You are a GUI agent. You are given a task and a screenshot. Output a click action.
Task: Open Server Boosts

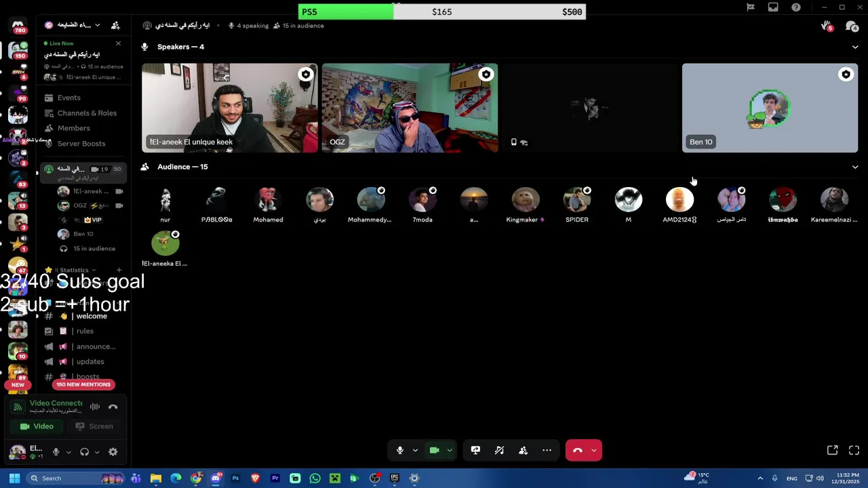click(81, 144)
